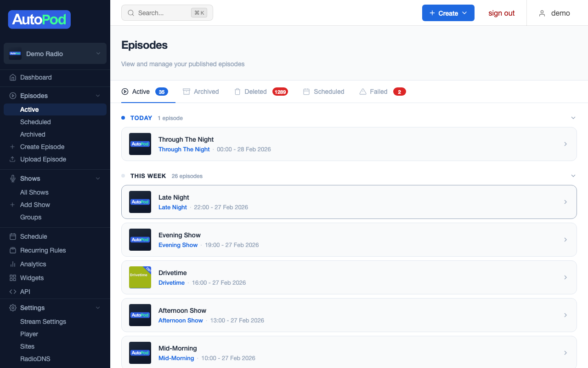
Task: Open the Late Night episode link
Action: pos(172,207)
